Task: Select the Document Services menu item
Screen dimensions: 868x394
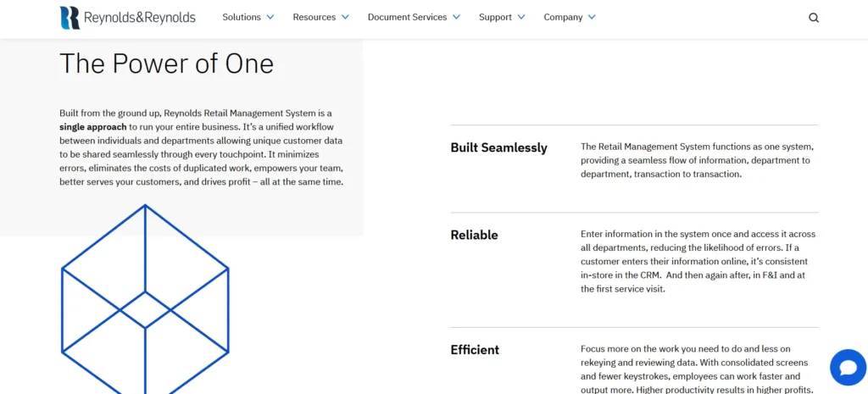Action: [x=407, y=17]
